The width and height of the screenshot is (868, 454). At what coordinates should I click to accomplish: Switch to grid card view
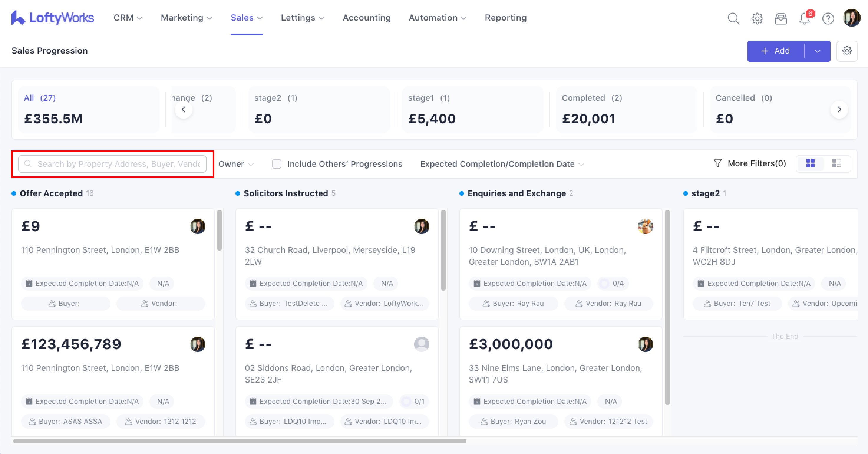coord(810,163)
